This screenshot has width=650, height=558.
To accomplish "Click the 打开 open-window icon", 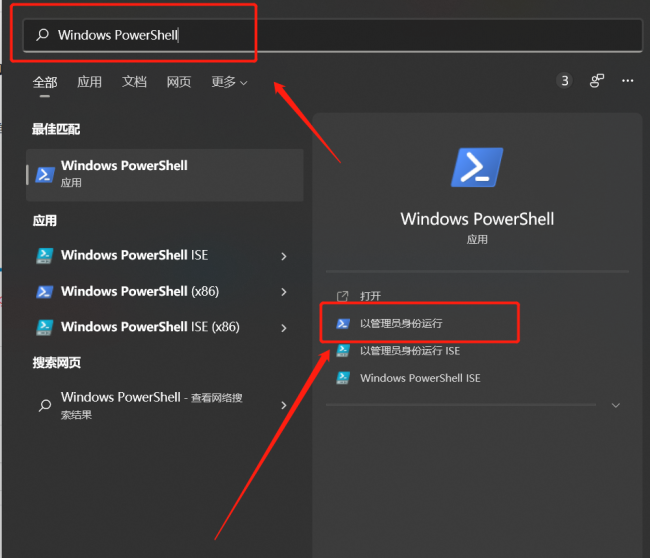I will click(342, 296).
